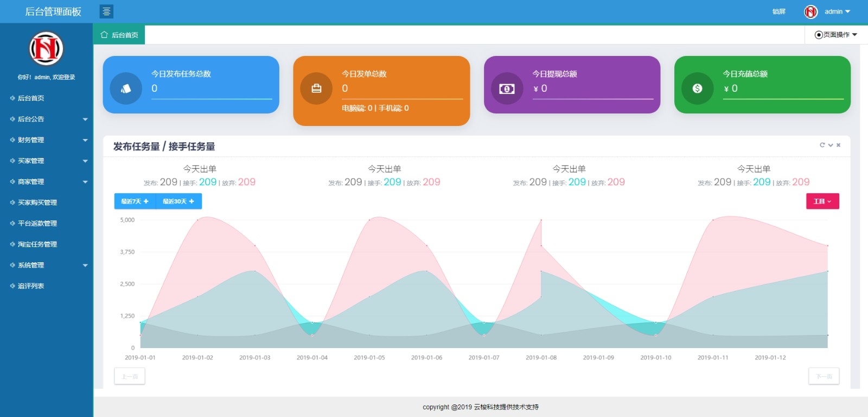
Task: Expand the 商家管理 submenu arrow
Action: (85, 182)
